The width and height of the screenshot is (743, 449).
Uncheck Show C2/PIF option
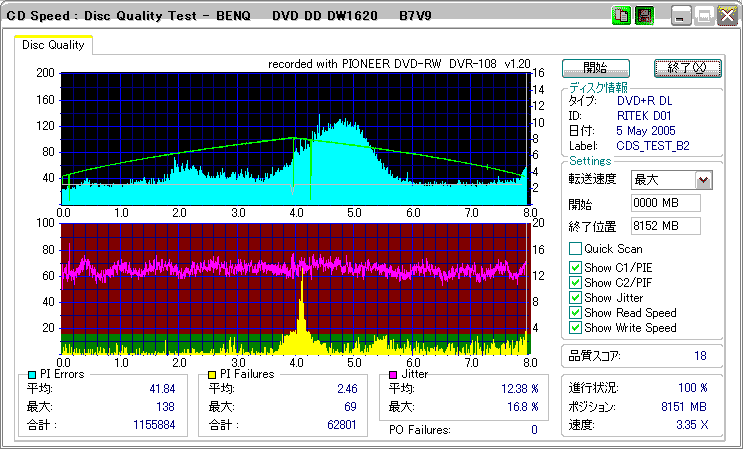pos(575,282)
